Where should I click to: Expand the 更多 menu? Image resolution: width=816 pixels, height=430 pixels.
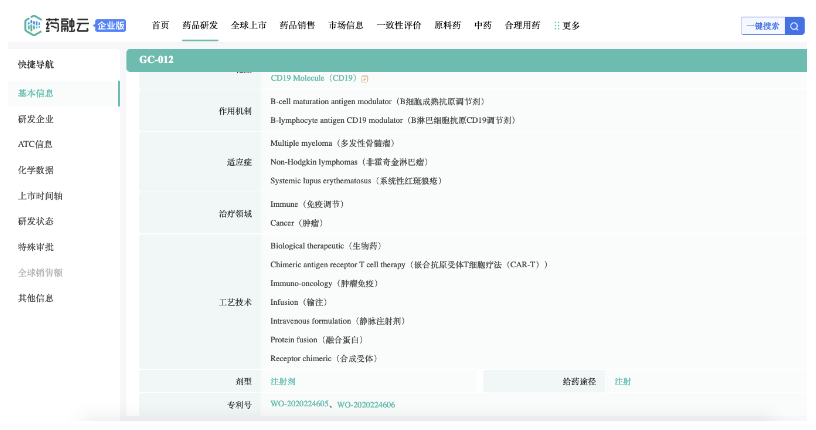pos(571,26)
